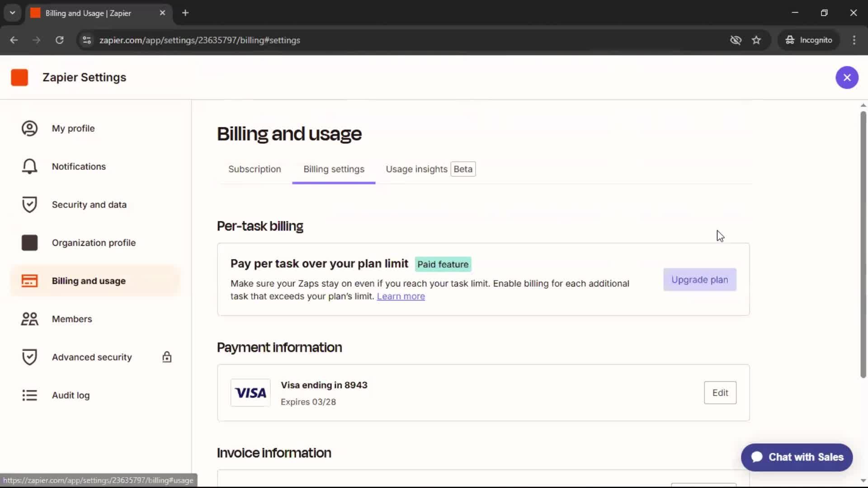The image size is (868, 488).
Task: Click the chat bubble icon in Chat with Sales
Action: click(757, 457)
